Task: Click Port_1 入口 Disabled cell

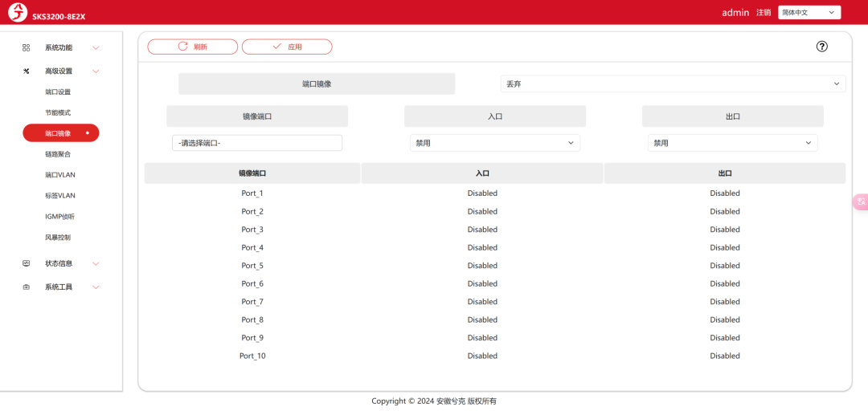Action: click(482, 193)
